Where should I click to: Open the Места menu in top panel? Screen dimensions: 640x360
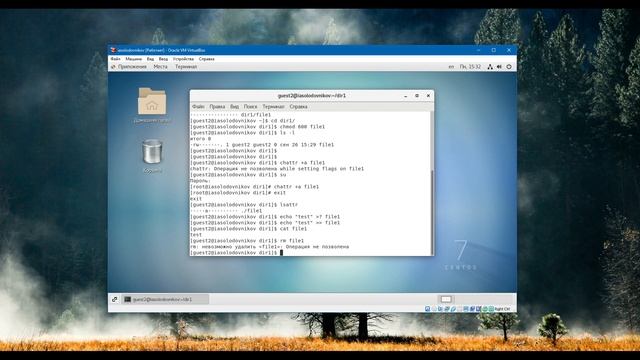160,67
